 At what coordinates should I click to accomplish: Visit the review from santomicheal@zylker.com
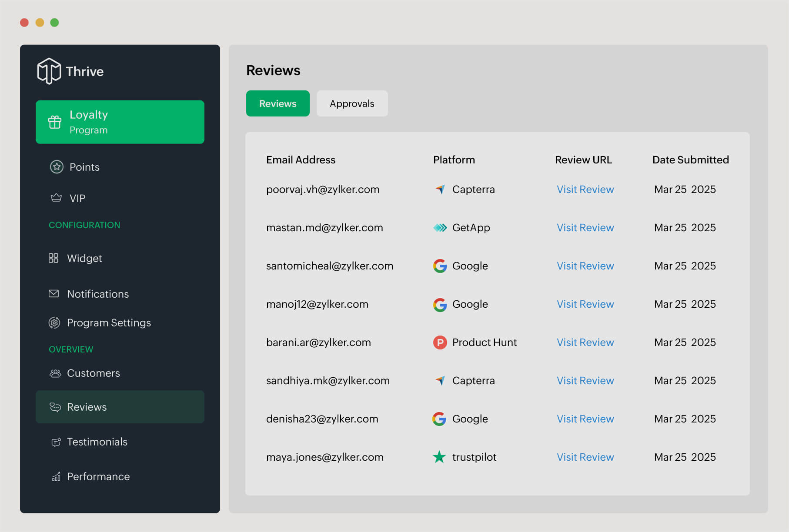click(x=585, y=266)
